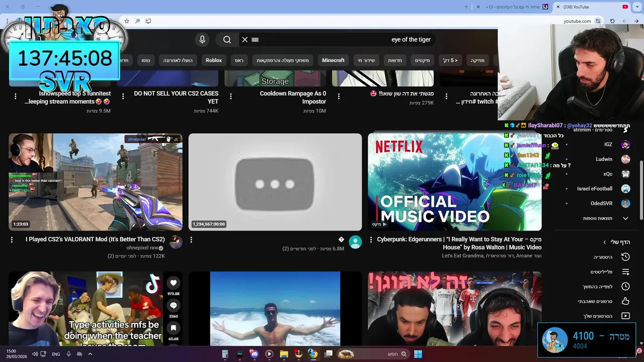Start YouTube voice search with microphone
Viewport: 644px width, 362px height.
tap(202, 40)
